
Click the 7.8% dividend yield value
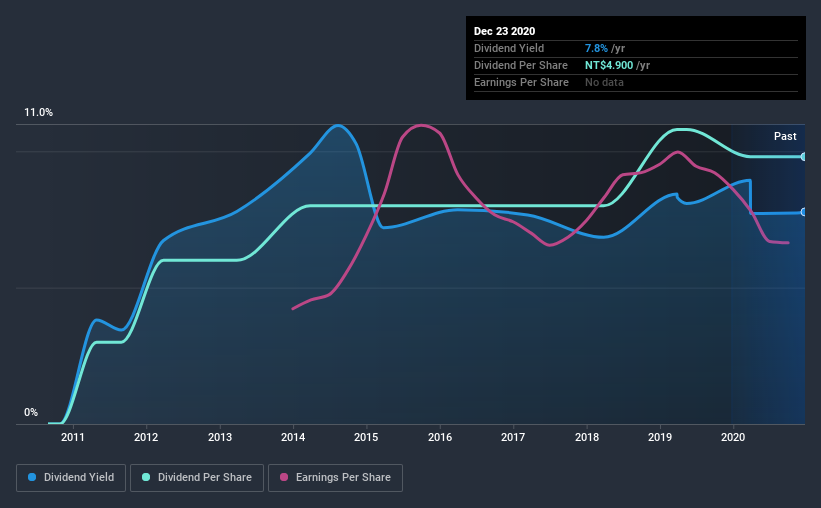pos(596,48)
